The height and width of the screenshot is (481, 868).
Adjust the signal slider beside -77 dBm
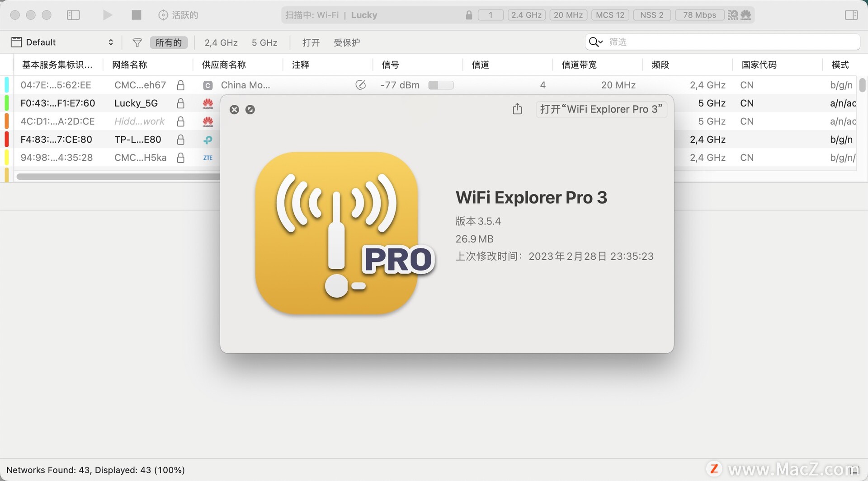(x=441, y=85)
